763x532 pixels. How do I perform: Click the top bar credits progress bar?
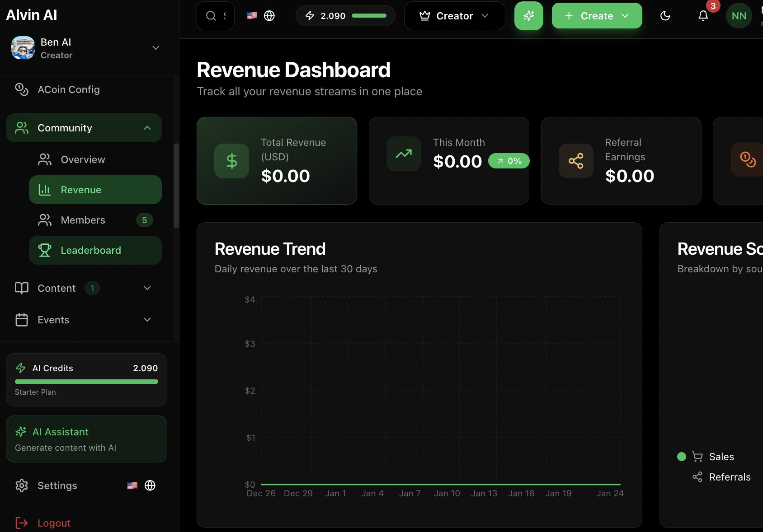(369, 16)
